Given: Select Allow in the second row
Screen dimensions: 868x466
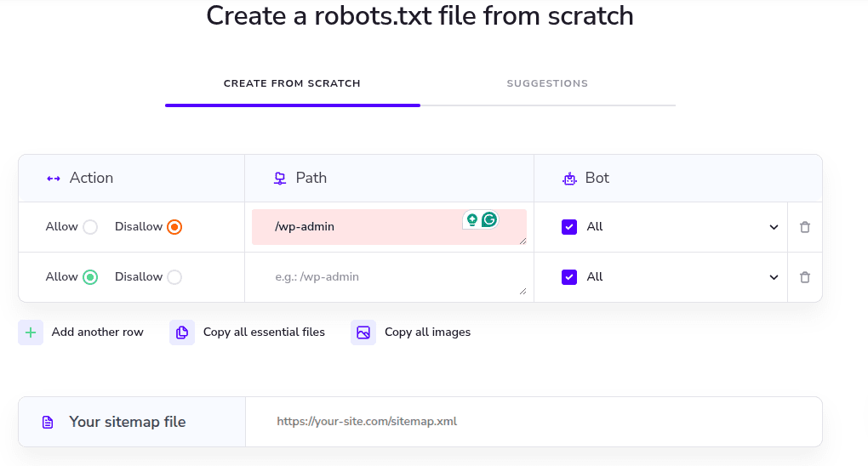Looking at the screenshot, I should (90, 277).
